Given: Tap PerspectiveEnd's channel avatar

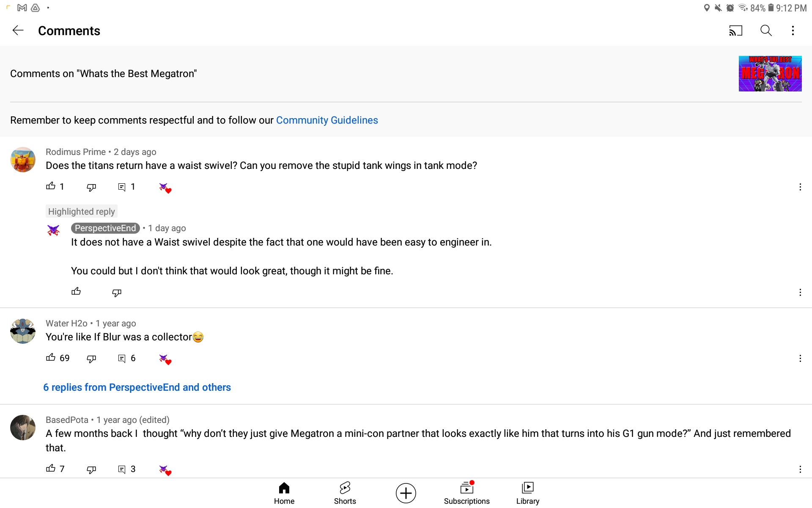Looking at the screenshot, I should click(53, 230).
